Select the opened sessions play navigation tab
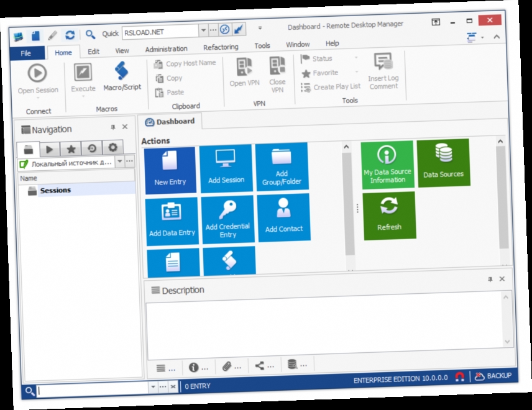 click(50, 149)
